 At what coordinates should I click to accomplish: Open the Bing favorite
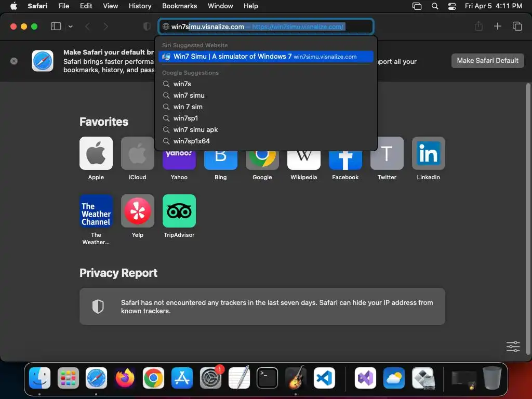[x=220, y=160]
